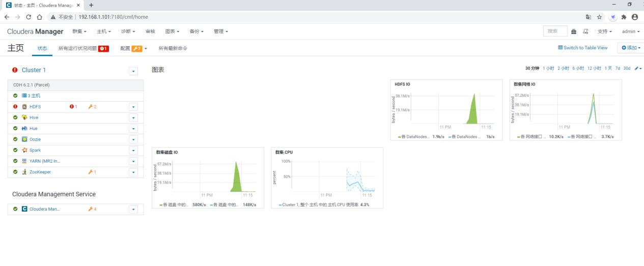Click browser translate page icon

pyautogui.click(x=589, y=17)
